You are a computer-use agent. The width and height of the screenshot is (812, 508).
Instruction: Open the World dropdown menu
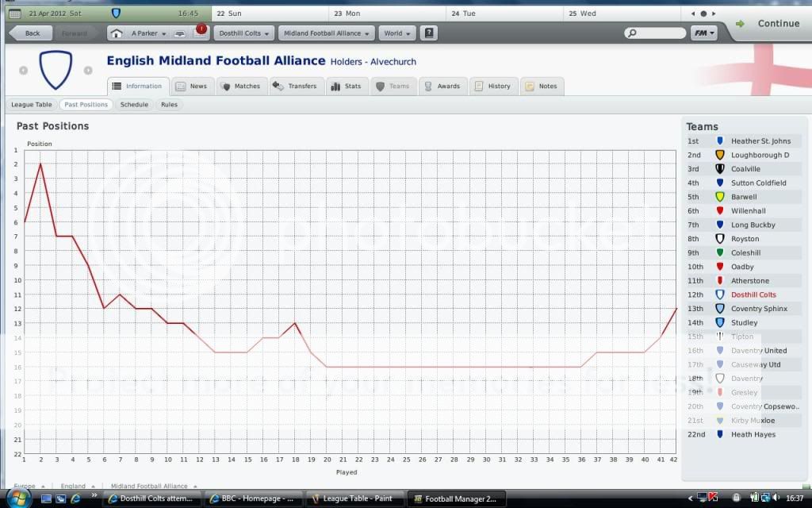pyautogui.click(x=397, y=33)
